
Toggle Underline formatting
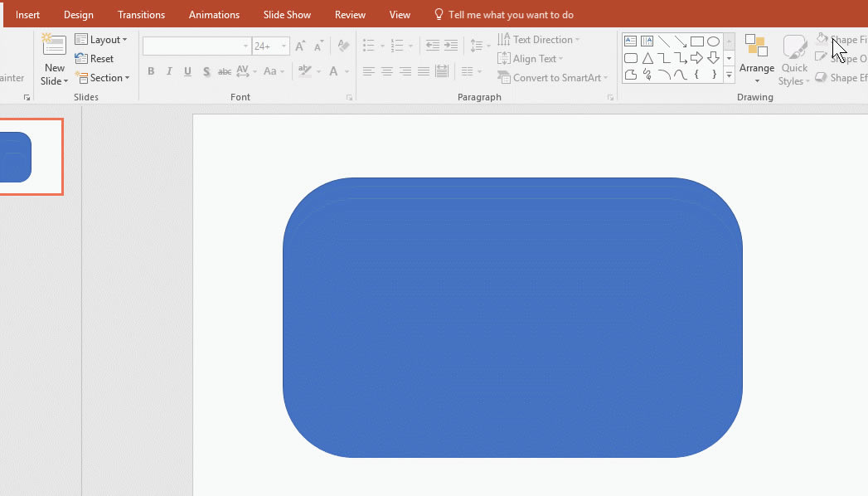[x=187, y=71]
